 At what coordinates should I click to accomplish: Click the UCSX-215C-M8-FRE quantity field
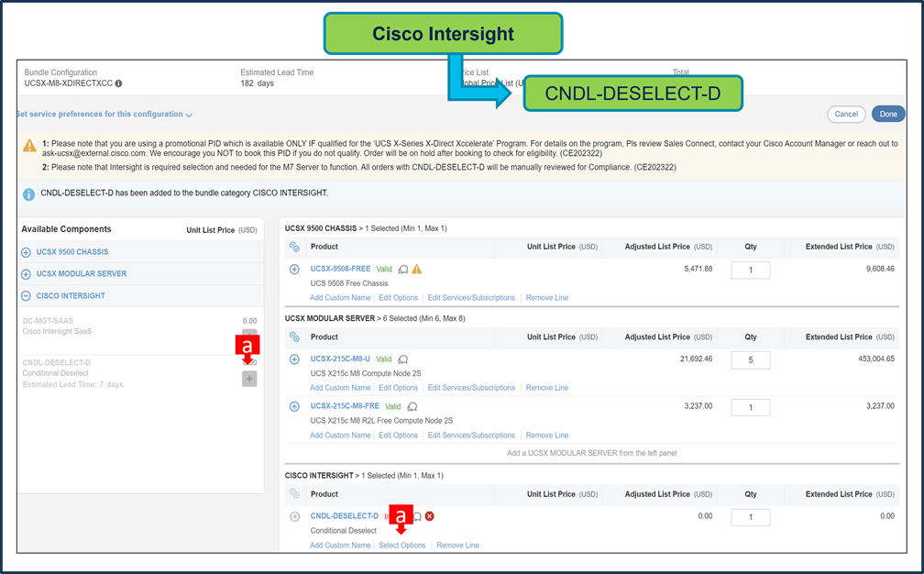pos(750,407)
